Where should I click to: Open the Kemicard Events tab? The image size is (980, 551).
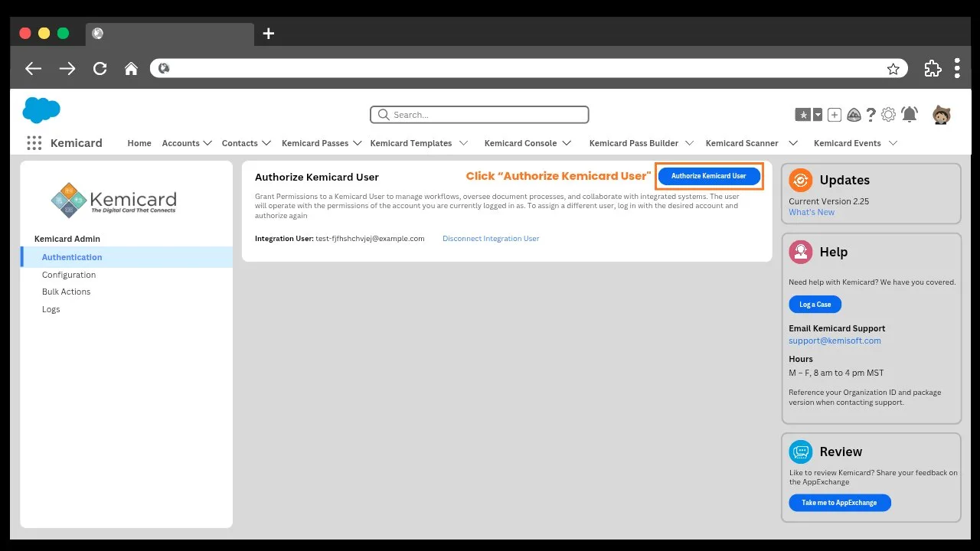point(847,143)
